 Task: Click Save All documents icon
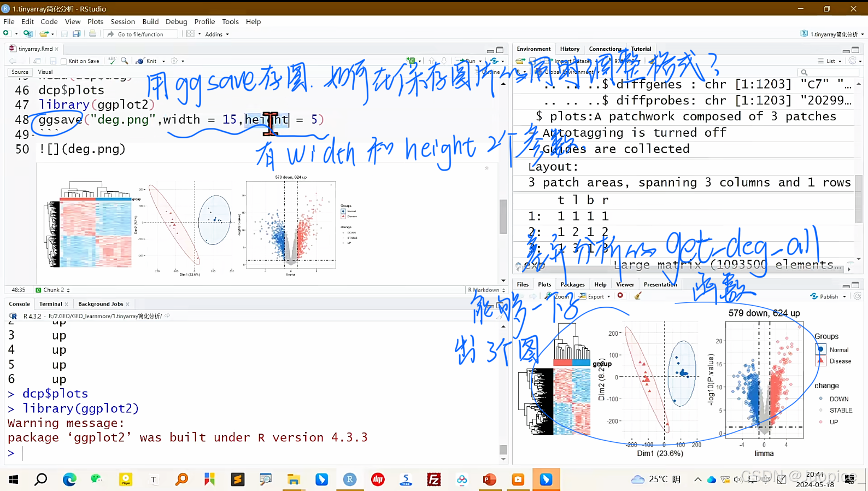[x=77, y=34]
